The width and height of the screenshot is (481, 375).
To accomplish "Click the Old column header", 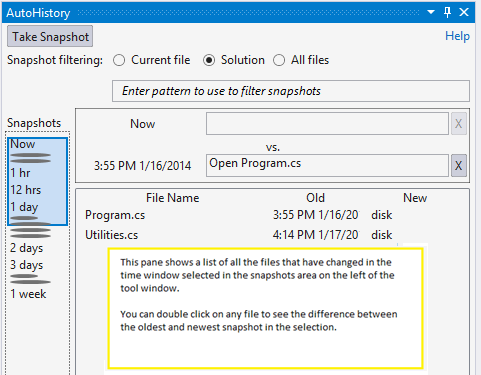I will tap(315, 198).
